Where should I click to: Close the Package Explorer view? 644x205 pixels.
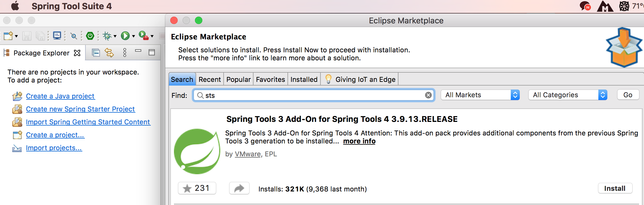pos(77,53)
